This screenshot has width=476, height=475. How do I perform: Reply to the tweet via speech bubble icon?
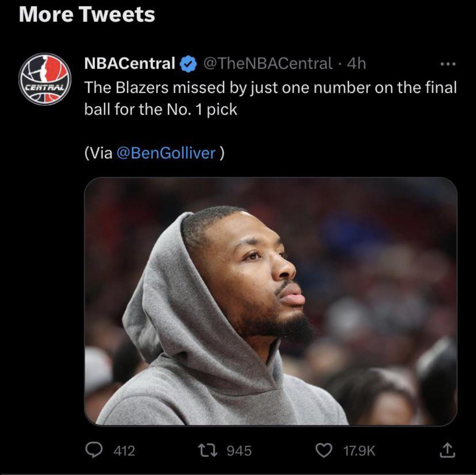(94, 450)
